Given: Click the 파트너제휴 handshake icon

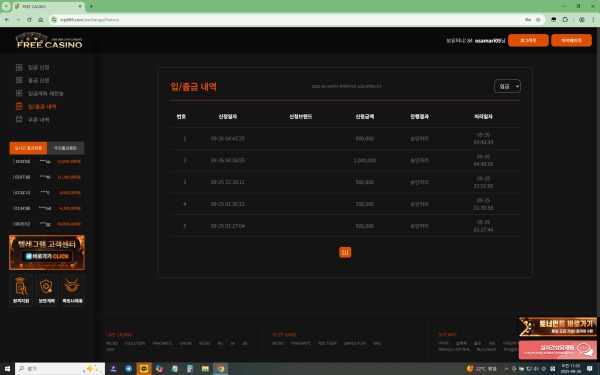Looking at the screenshot, I should [73, 290].
